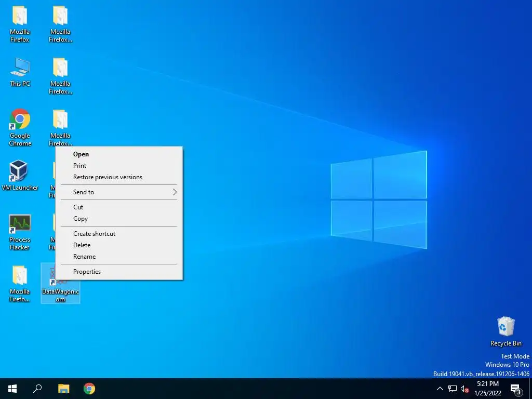The height and width of the screenshot is (399, 532).
Task: Choose Delete from the context menu
Action: [119, 245]
